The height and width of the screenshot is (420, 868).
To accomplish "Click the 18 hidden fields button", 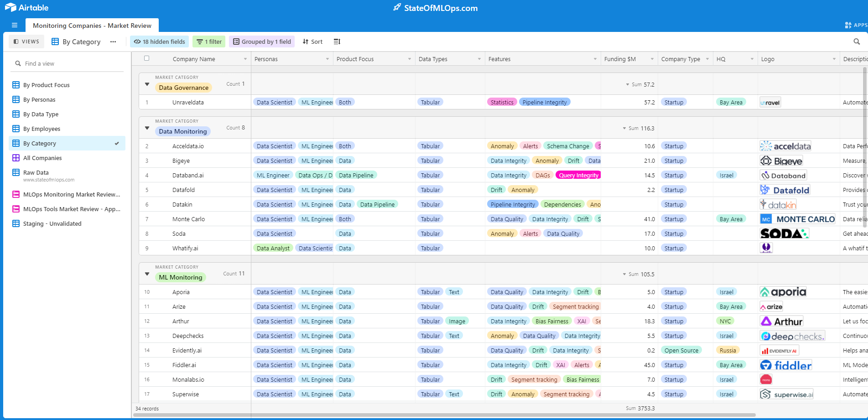I will click(x=160, y=41).
